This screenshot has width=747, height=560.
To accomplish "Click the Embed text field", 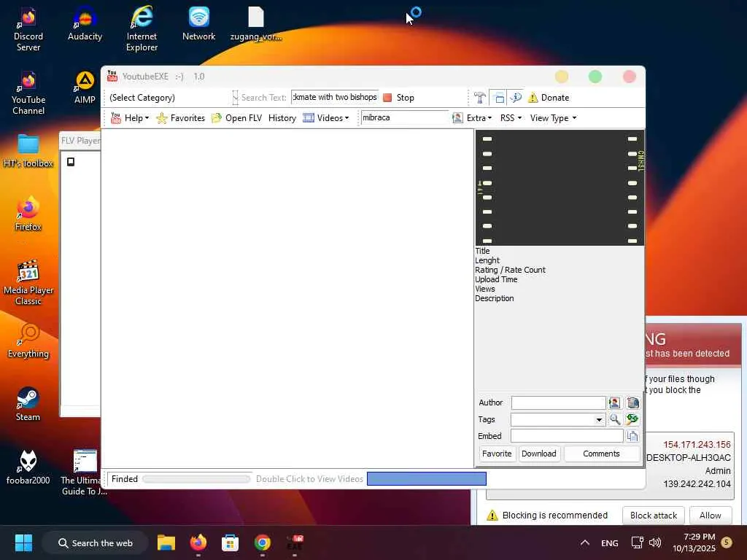I will pyautogui.click(x=567, y=436).
